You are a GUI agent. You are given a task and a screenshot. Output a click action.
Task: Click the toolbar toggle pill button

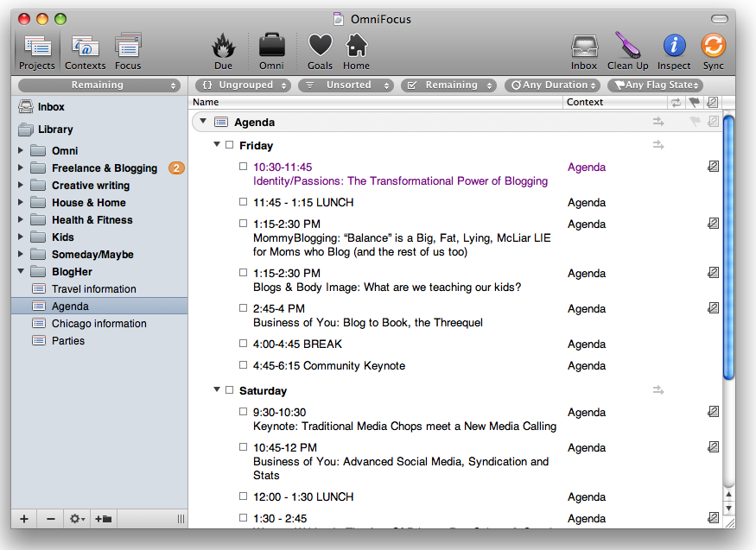click(720, 19)
